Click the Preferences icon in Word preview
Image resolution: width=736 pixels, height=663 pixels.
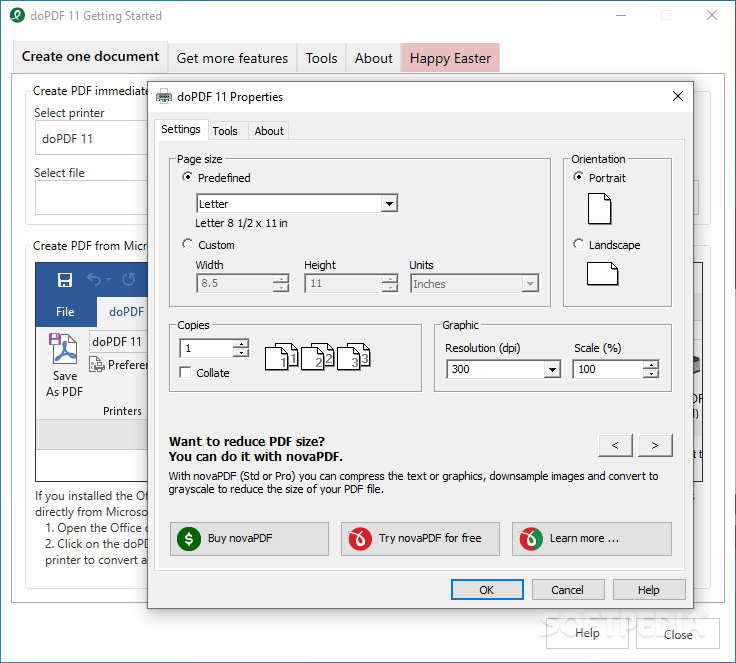coord(97,364)
